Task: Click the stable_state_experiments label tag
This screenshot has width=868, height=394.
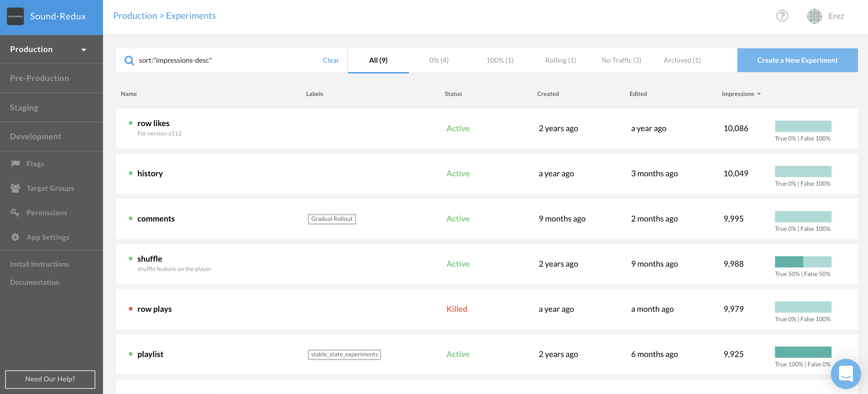Action: coord(344,354)
